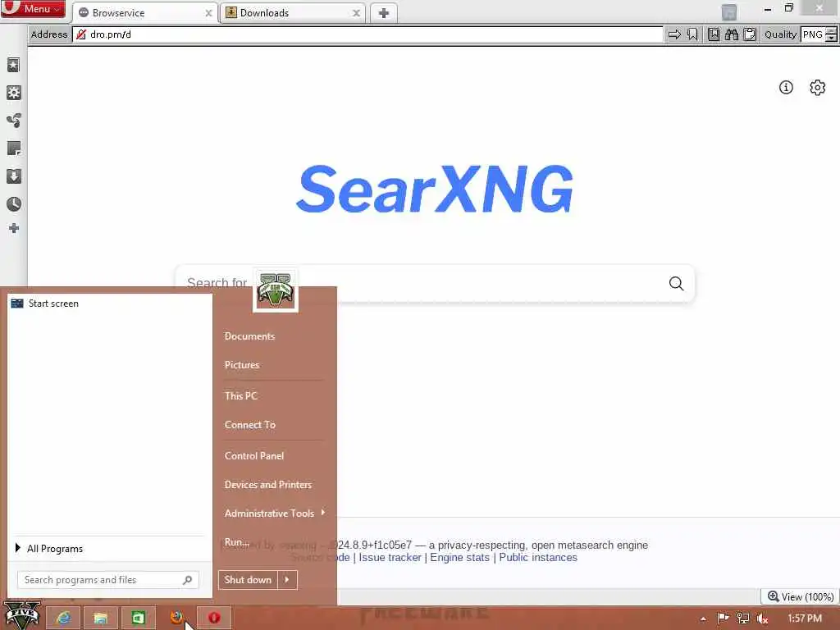840x630 pixels.
Task: Click the Start button with Five logo
Action: point(22,616)
